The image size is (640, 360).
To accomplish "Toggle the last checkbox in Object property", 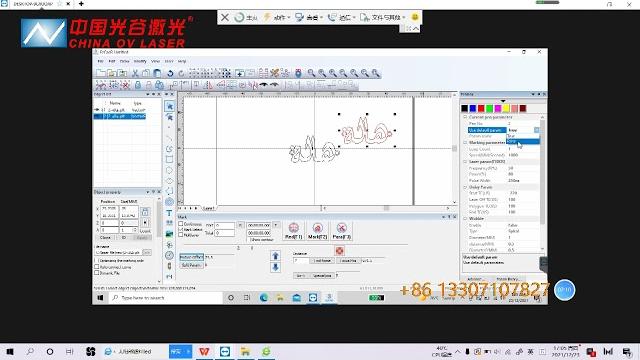I will pos(97,273).
